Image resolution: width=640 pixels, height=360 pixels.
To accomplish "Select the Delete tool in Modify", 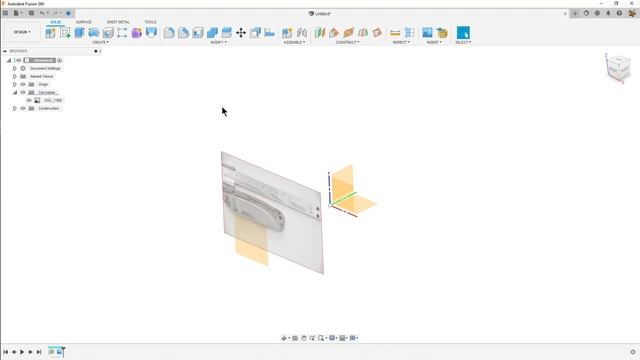I will (x=269, y=33).
